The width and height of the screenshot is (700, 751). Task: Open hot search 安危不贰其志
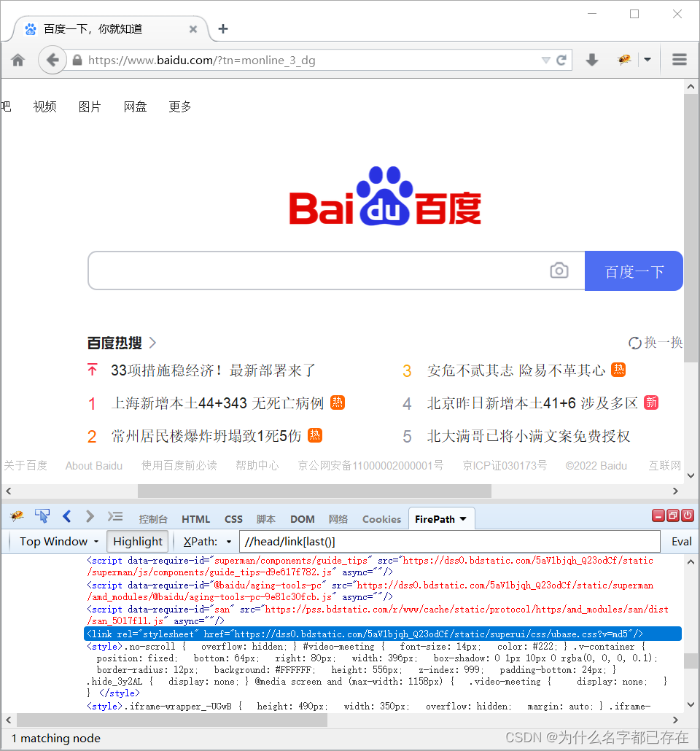[x=516, y=370]
